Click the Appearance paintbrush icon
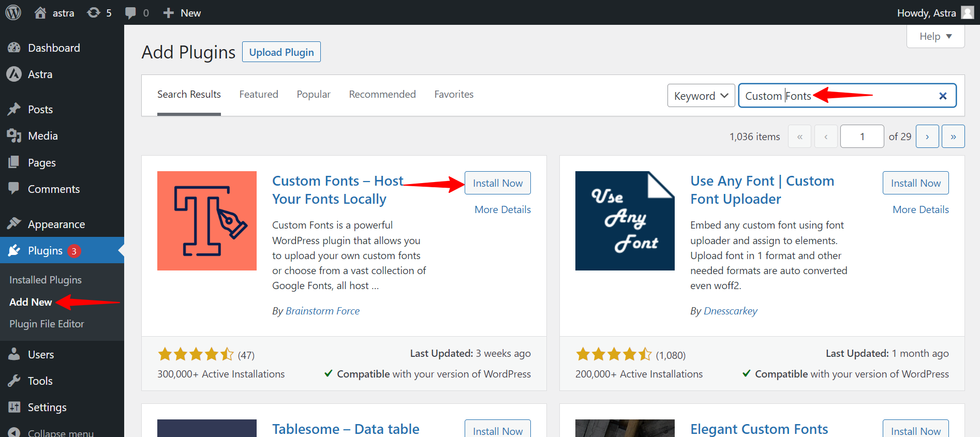The height and width of the screenshot is (437, 980). (x=14, y=223)
